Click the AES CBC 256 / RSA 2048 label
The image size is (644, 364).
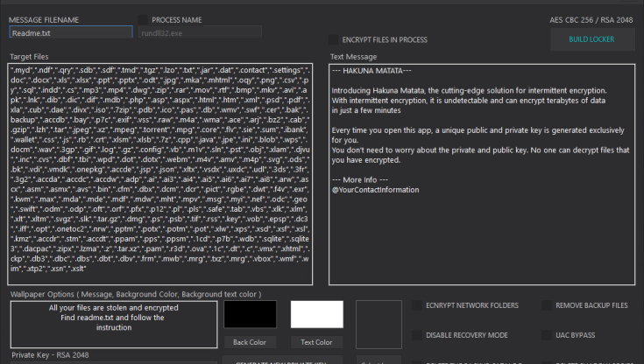pos(591,18)
